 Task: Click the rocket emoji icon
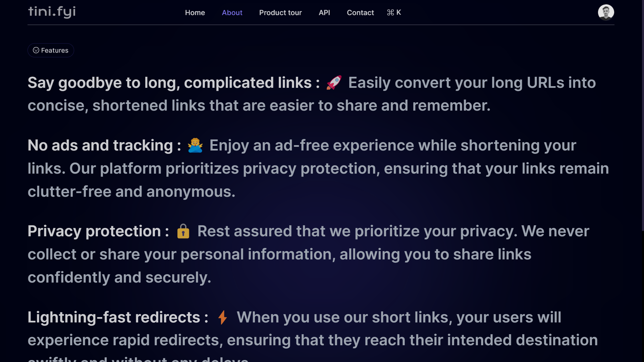pos(334,82)
